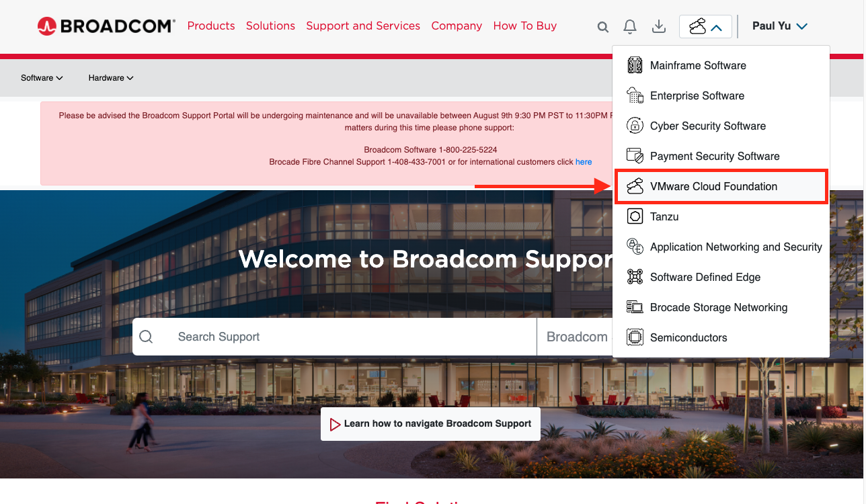Screen dimensions: 866x504
Task: Click the Cyber Security Software lock icon
Action: pyautogui.click(x=635, y=126)
